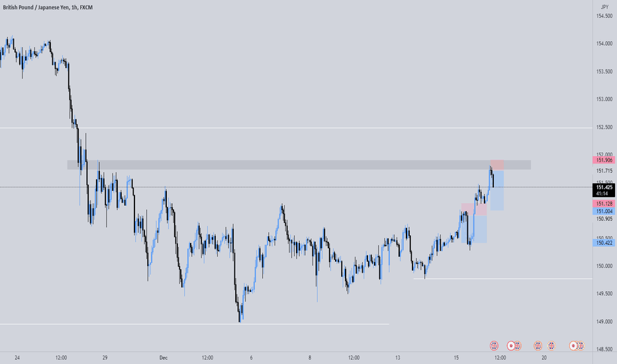The width and height of the screenshot is (617, 364).
Task: Click the rightmost UK flag event icon
Action: pos(581,346)
